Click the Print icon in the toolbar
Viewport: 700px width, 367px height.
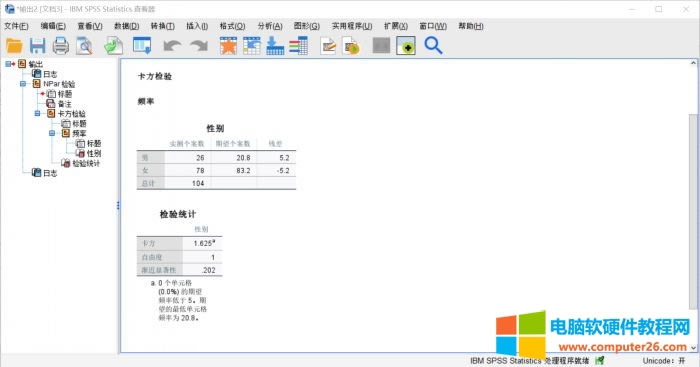tap(61, 46)
